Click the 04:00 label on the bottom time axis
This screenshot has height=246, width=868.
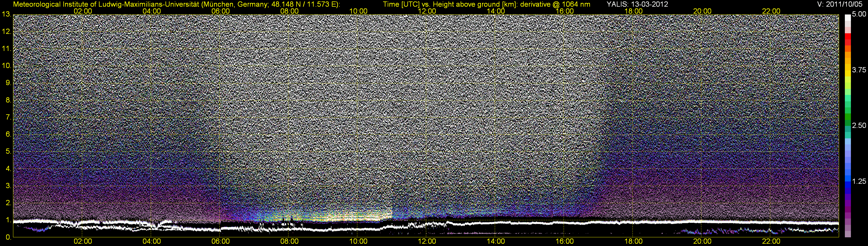click(152, 241)
